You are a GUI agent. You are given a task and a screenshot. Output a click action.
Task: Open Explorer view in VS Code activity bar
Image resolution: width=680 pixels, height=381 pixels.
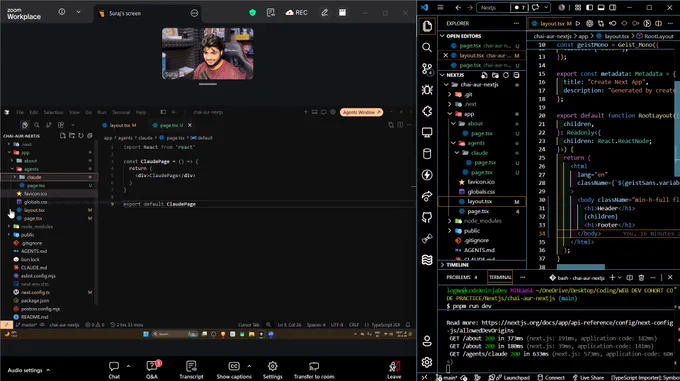point(427,26)
